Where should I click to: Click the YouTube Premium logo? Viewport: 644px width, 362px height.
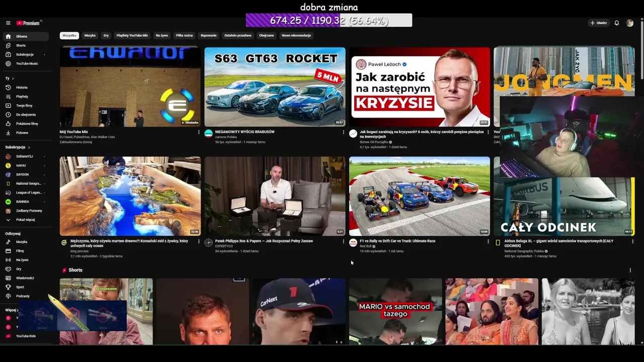[x=29, y=23]
